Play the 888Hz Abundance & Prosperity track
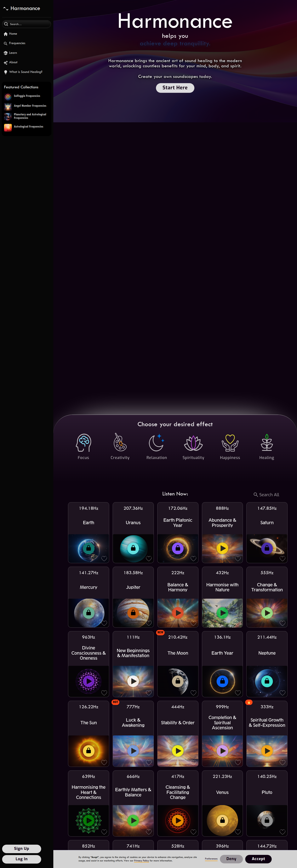 [222, 548]
